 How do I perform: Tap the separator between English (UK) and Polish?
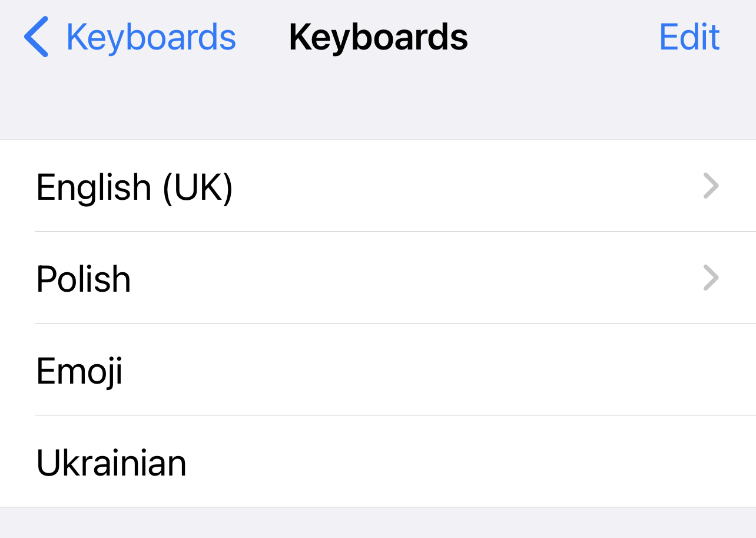[394, 231]
